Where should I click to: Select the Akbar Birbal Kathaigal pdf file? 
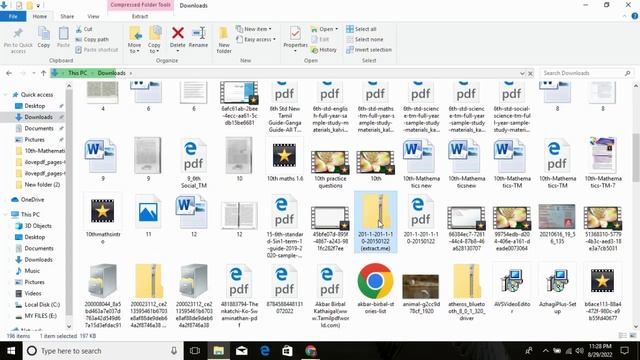(x=329, y=296)
